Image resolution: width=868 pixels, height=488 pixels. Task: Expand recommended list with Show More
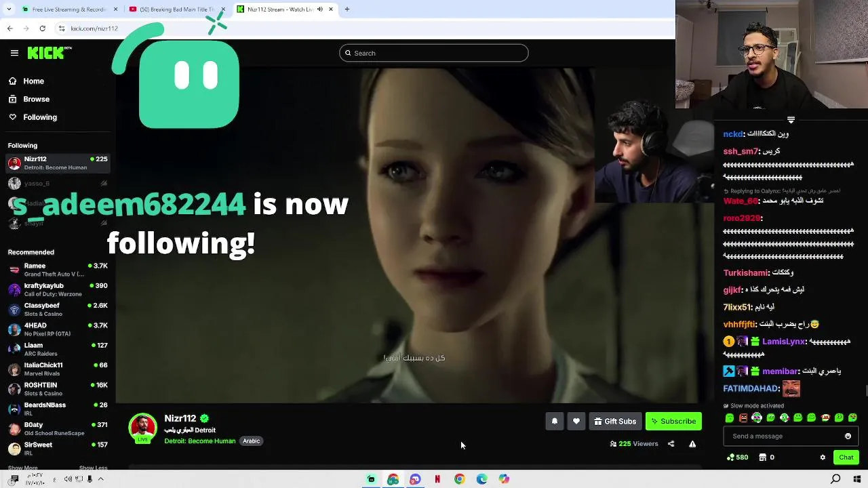click(22, 468)
